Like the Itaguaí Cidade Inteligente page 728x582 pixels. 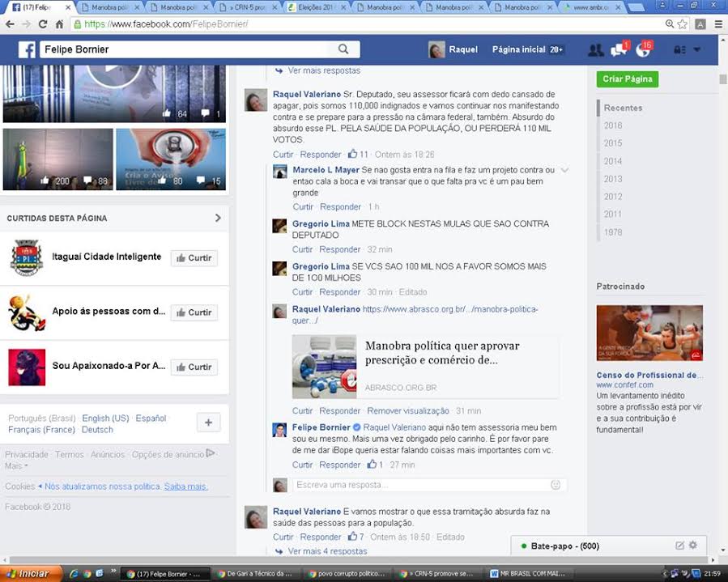194,258
